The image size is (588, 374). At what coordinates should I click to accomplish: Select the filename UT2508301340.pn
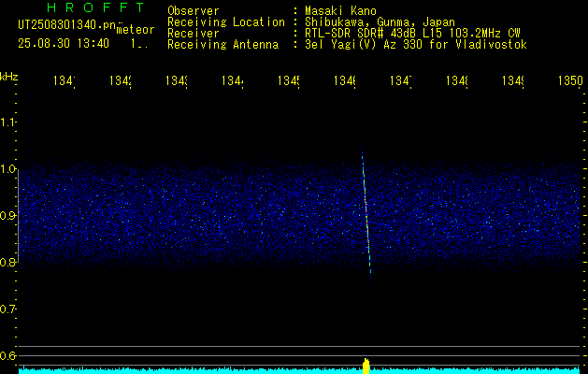click(67, 25)
